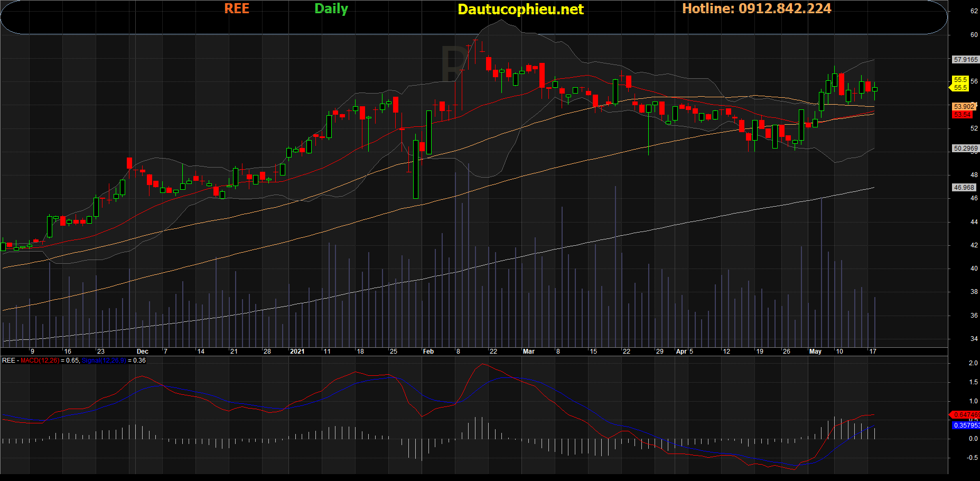Screen dimensions: 980x481
Task: Select the date label 11 on time axis
Action: point(327,351)
